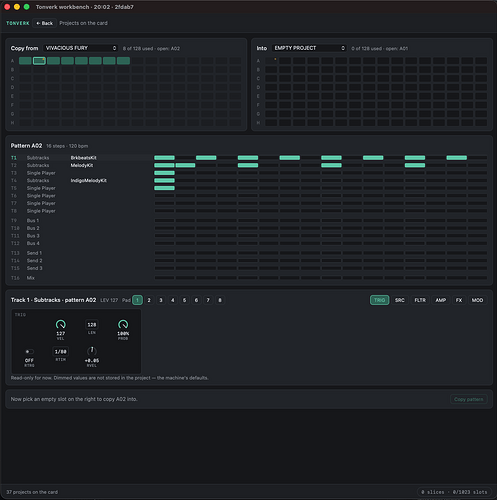Click the slices and slots status counter
This screenshot has width=497, height=500.
[x=454, y=492]
